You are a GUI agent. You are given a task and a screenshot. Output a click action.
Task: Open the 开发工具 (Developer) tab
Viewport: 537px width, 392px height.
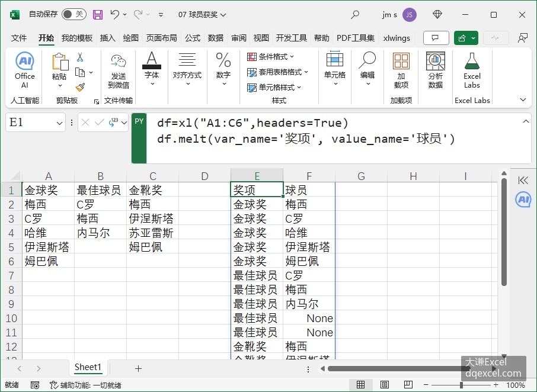pyautogui.click(x=291, y=38)
